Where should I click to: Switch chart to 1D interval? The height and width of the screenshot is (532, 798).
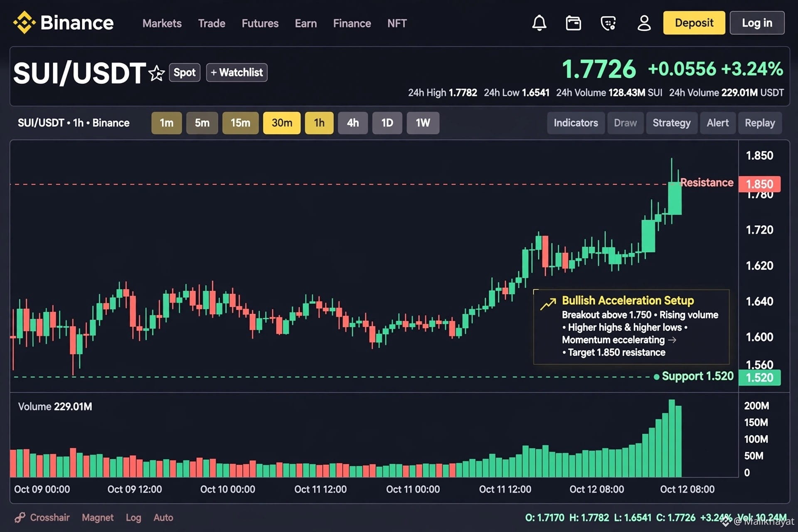(387, 123)
